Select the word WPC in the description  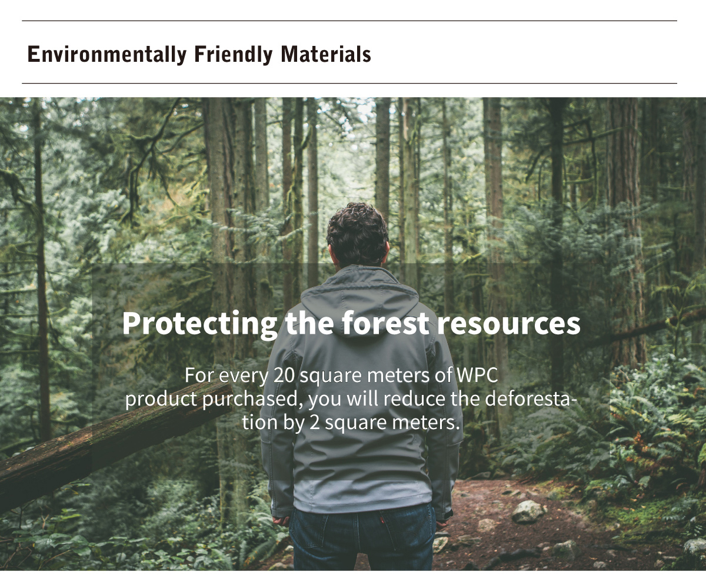coord(477,375)
